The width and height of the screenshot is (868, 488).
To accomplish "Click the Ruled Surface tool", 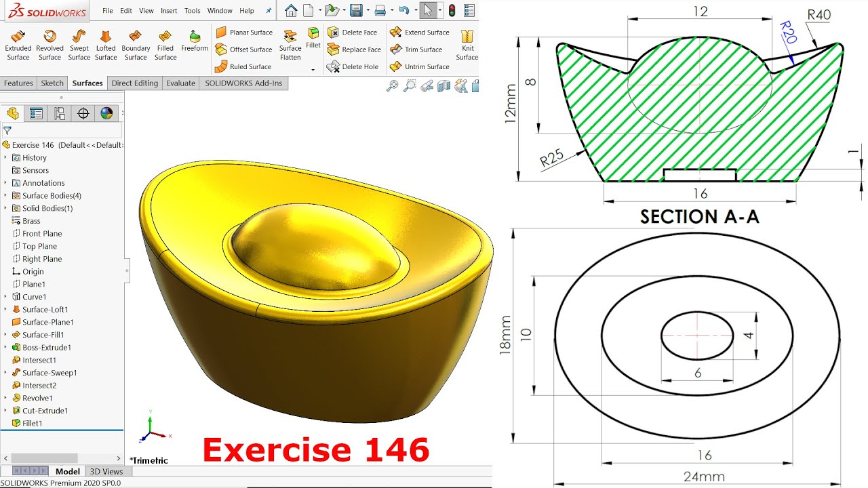I will click(243, 66).
